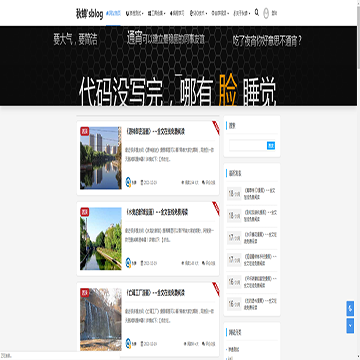This screenshot has height=360, width=360.
Task: Click the user avatar icon in the header
Action: tap(266, 13)
